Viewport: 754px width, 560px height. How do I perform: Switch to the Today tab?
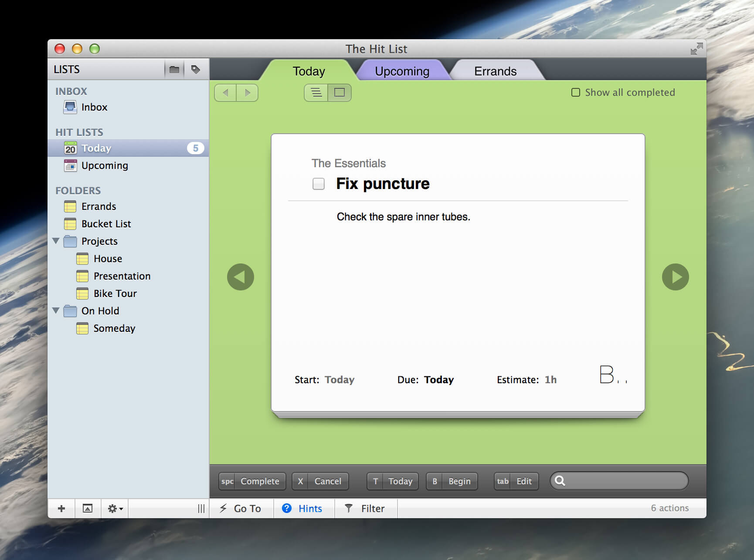(309, 71)
